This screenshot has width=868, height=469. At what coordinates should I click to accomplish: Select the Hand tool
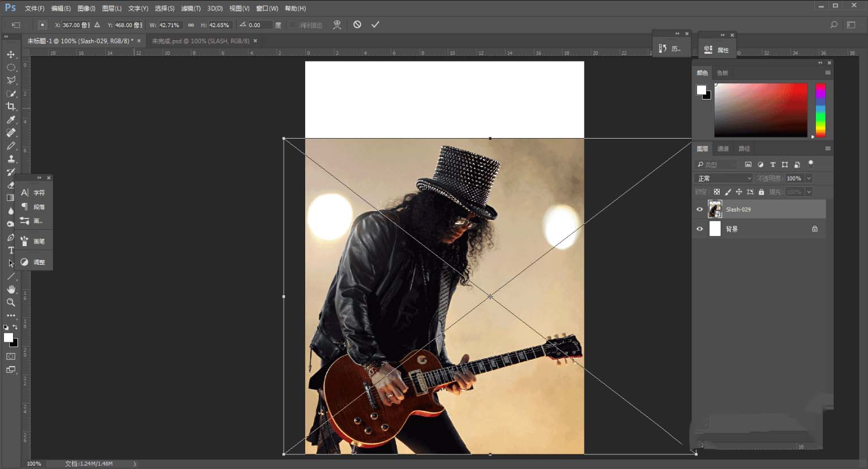click(11, 290)
